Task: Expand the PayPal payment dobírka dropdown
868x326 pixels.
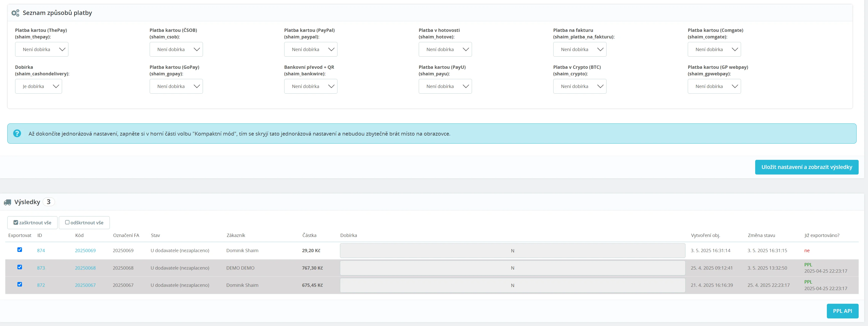Action: (x=310, y=49)
